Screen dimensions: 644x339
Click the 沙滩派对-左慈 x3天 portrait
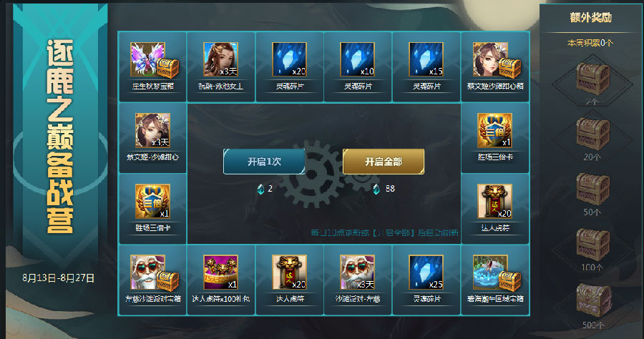point(357,272)
